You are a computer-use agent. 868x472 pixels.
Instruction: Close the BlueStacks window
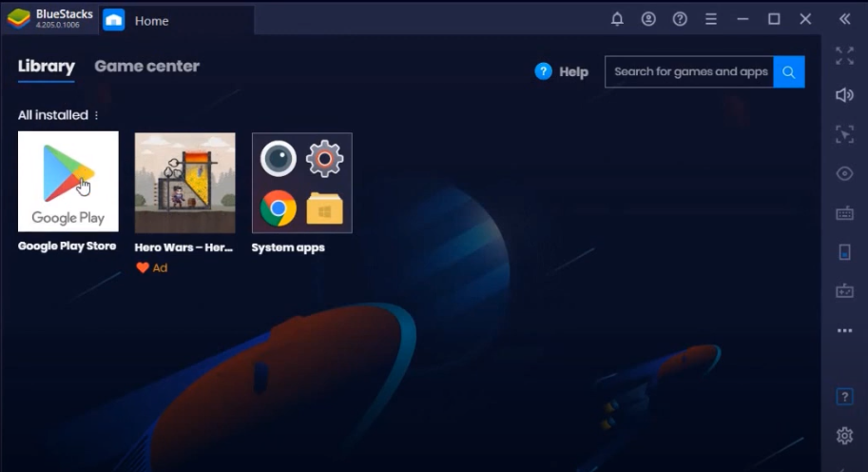pyautogui.click(x=805, y=19)
